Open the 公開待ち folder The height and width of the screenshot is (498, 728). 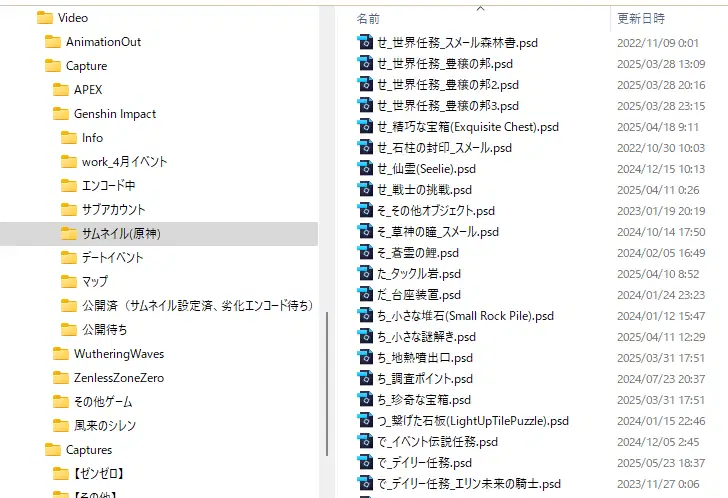coord(104,330)
